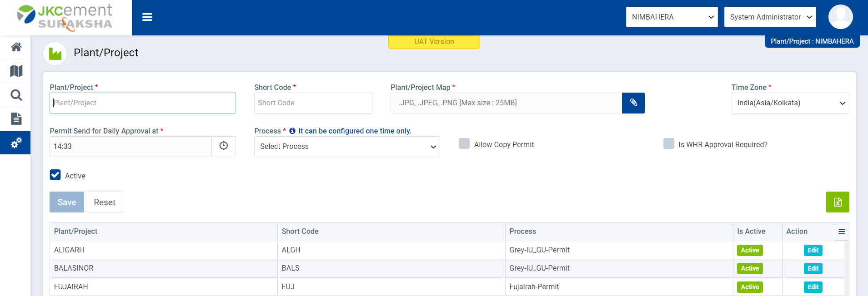Viewport: 868px width, 296px height.
Task: Open the map sidebar icon
Action: tap(16, 71)
